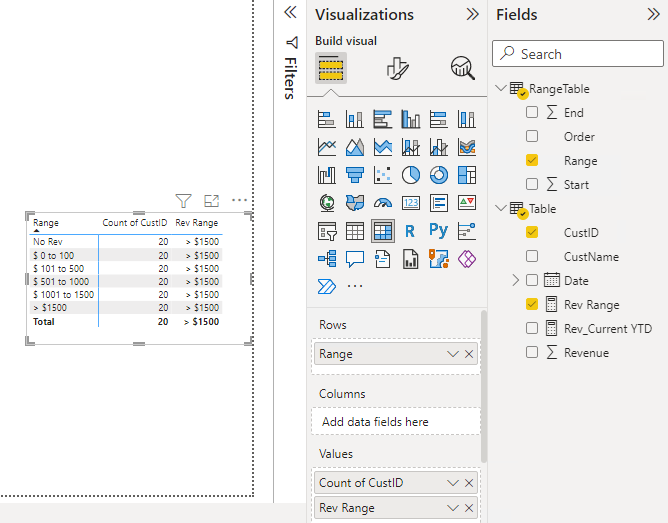Pick the waterfall chart visual
Screen dimensions: 668x523
click(327, 175)
